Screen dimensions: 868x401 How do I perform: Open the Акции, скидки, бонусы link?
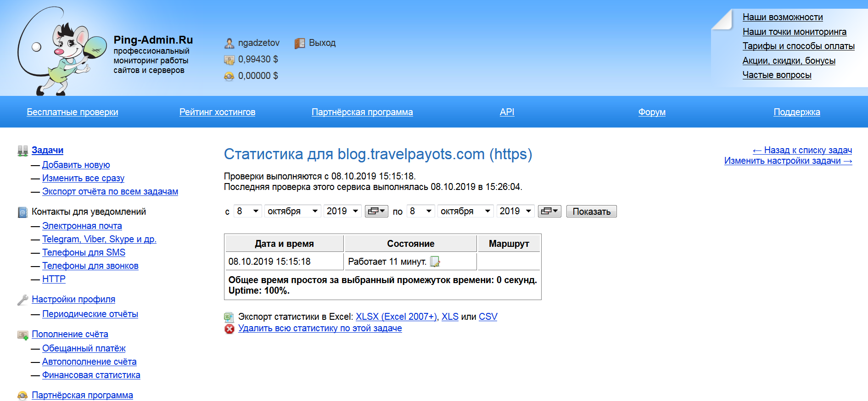pyautogui.click(x=789, y=61)
